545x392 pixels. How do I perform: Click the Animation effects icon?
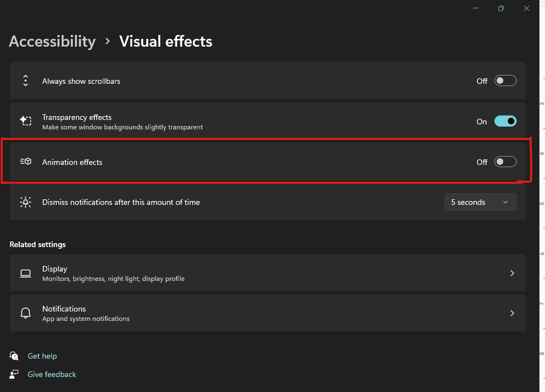coord(26,161)
